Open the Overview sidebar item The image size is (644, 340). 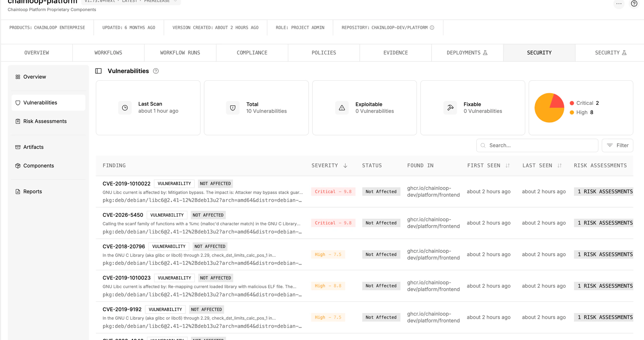(x=48, y=77)
